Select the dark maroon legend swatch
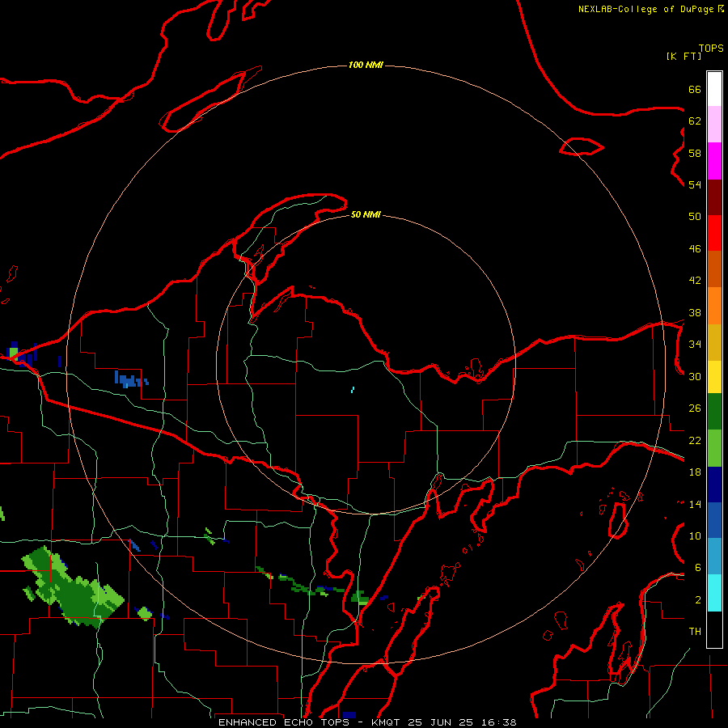Image resolution: width=728 pixels, height=728 pixels. 714,197
